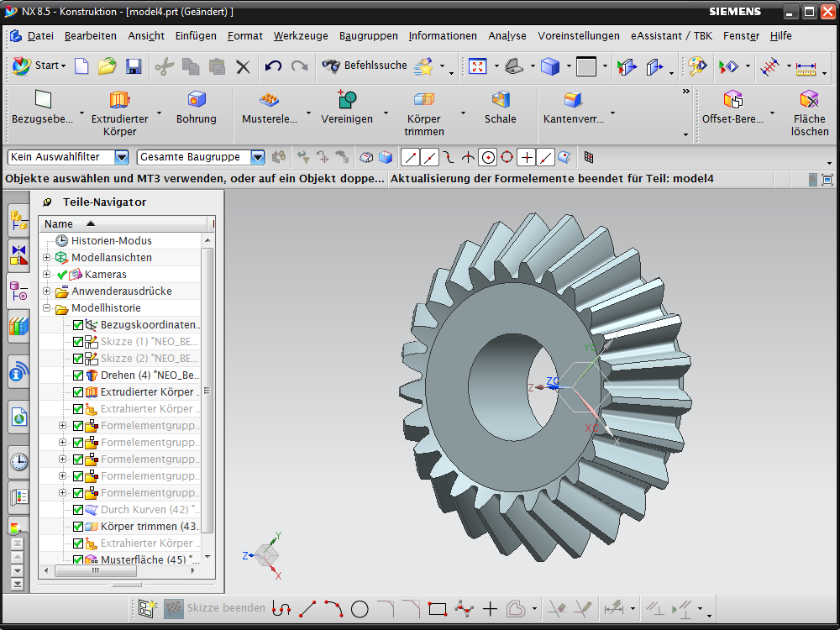This screenshot has height=630, width=840.
Task: Toggle the Körper trimmen (43) checkbox
Action: pyautogui.click(x=78, y=527)
